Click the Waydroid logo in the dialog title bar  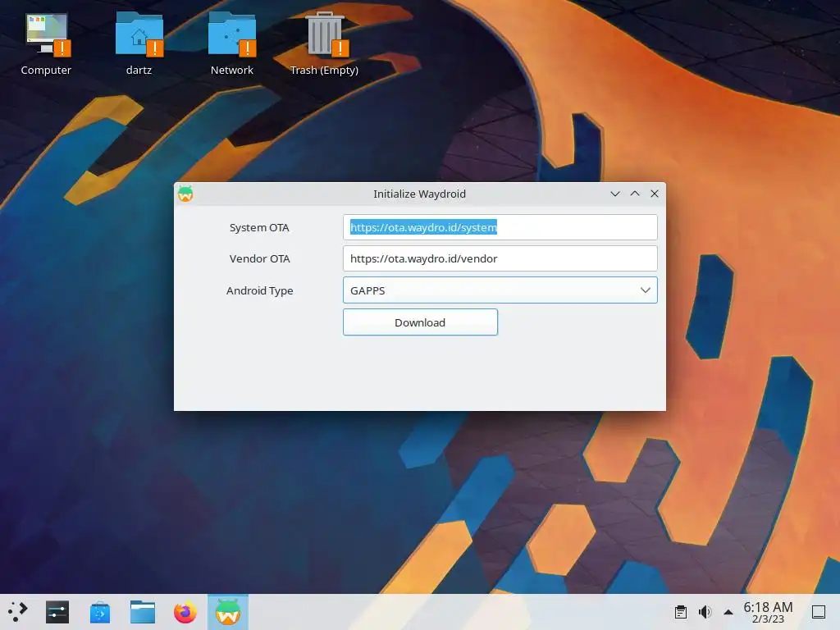pyautogui.click(x=185, y=194)
